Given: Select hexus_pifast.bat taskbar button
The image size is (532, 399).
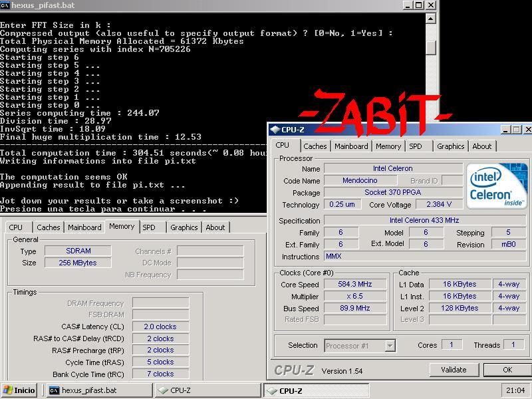Looking at the screenshot, I should click(99, 390).
